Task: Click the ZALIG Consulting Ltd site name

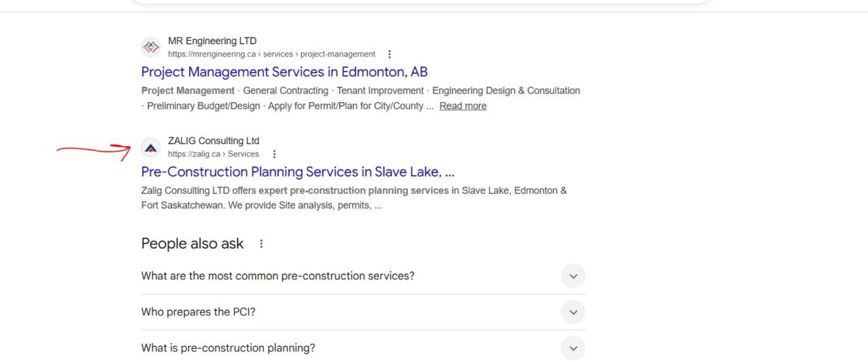Action: click(x=213, y=141)
